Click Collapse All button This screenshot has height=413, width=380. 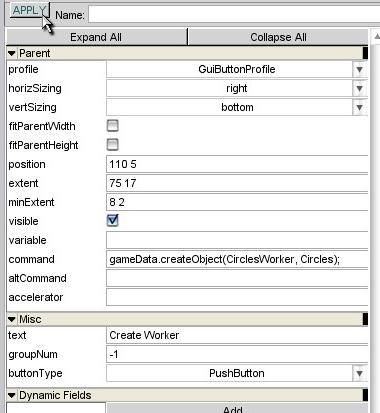point(278,37)
